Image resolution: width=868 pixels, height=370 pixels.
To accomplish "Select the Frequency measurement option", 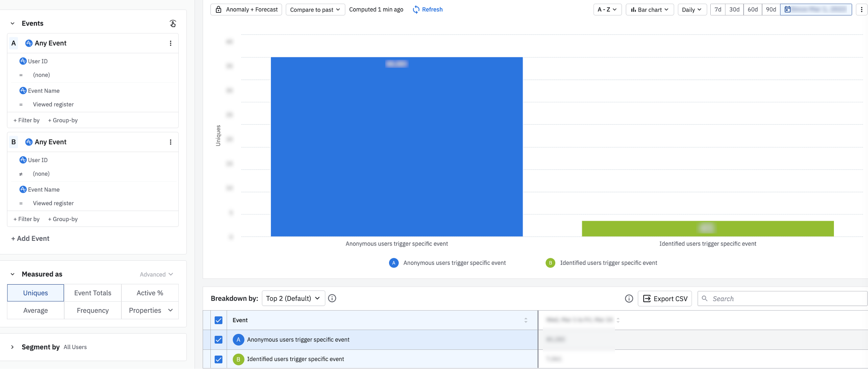I will (93, 310).
